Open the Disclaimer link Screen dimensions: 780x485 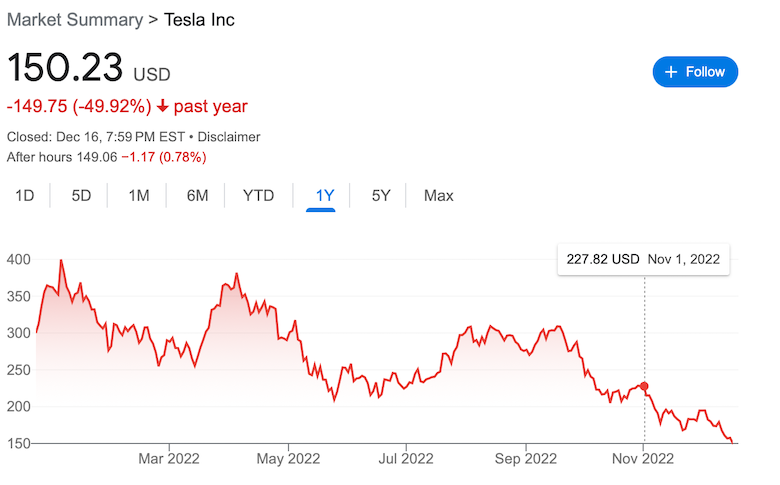click(x=229, y=136)
